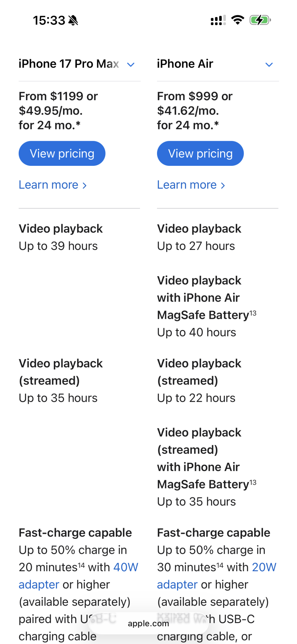This screenshot has height=644, width=297.
Task: Tap footnote 14 beside "20 minutes"
Action: [x=81, y=565]
